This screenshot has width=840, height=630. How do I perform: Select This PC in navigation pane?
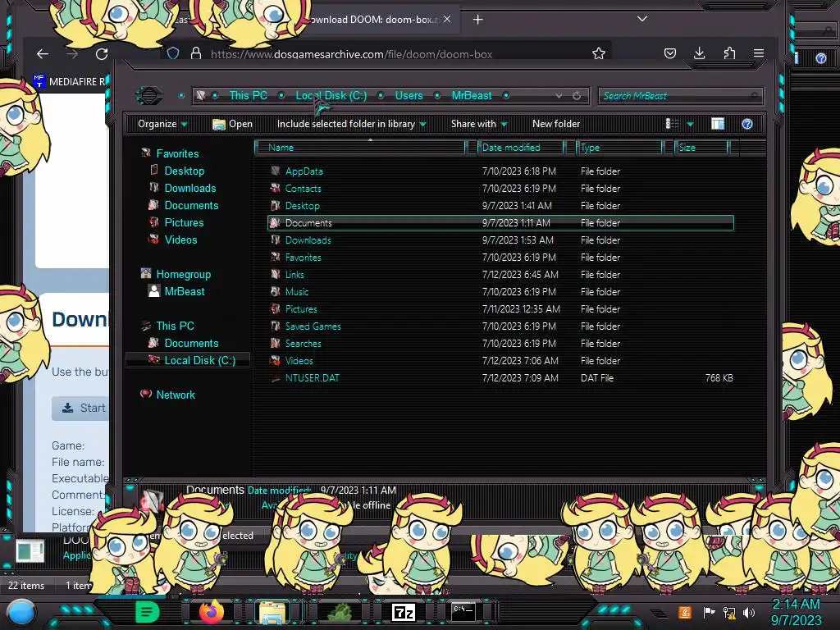click(x=176, y=326)
